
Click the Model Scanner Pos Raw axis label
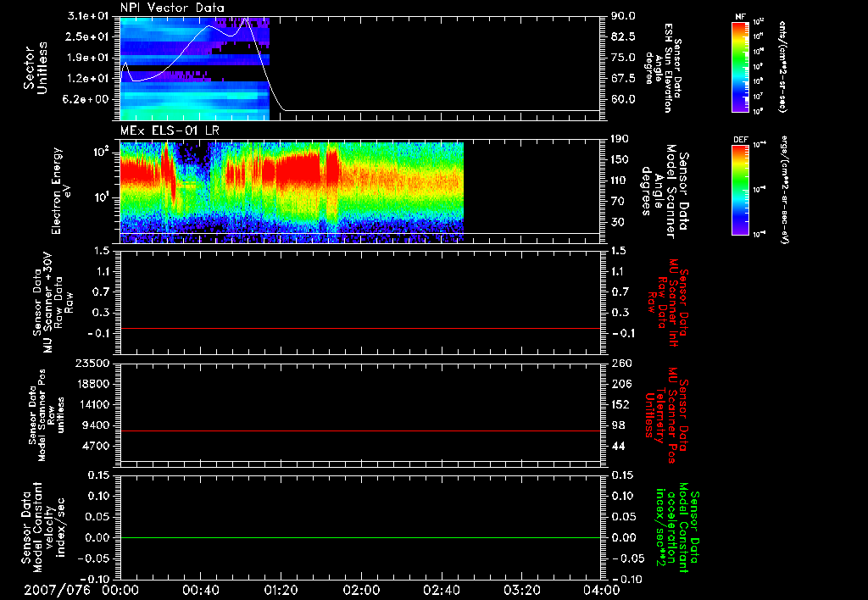coord(47,415)
